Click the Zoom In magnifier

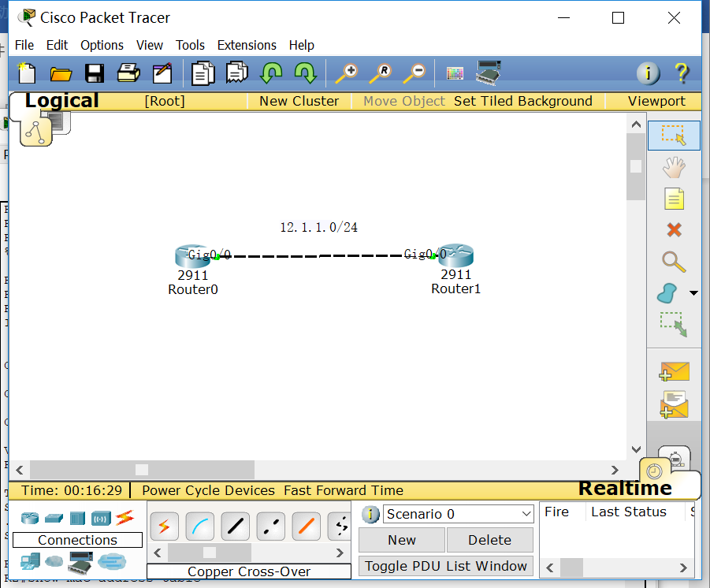click(x=347, y=73)
